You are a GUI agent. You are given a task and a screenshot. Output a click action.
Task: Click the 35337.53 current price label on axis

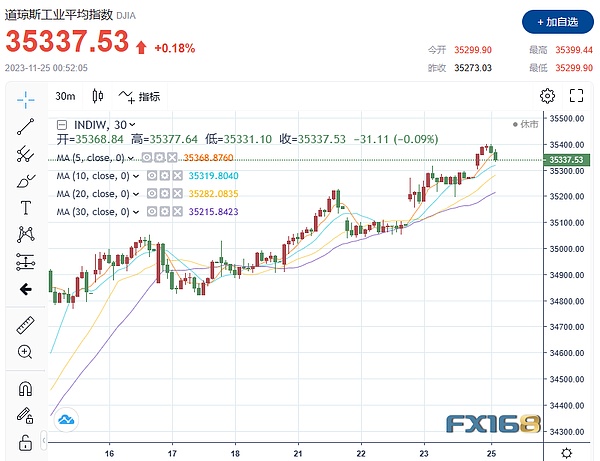(x=572, y=160)
